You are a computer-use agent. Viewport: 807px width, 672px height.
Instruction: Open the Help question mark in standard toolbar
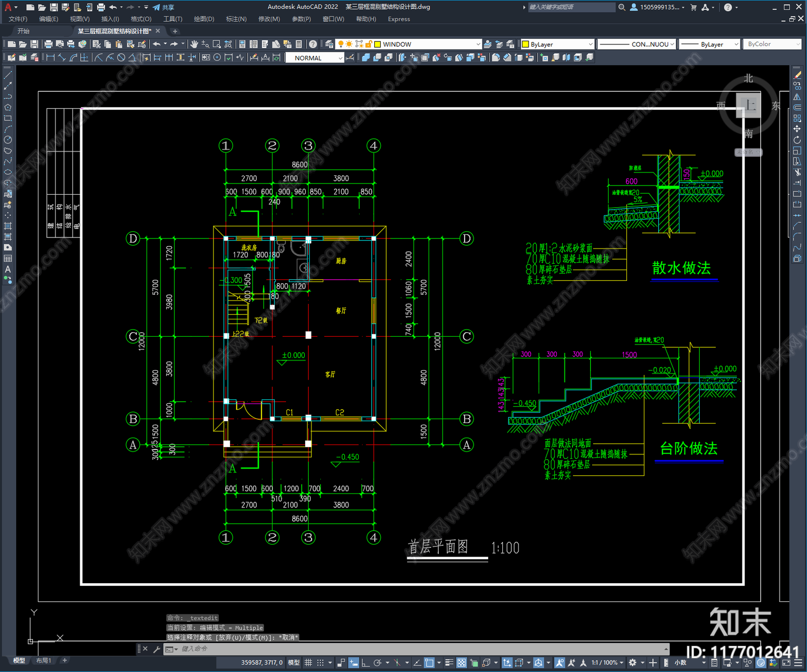[313, 44]
